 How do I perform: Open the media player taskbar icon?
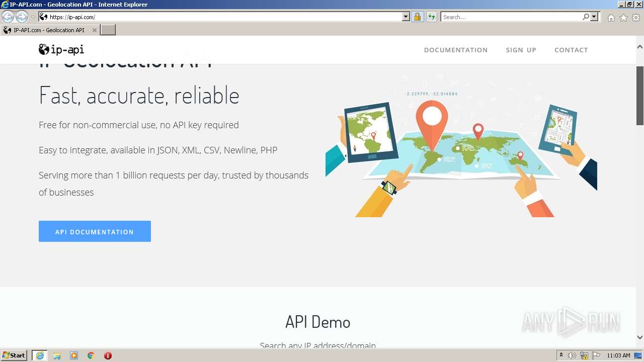point(74,355)
